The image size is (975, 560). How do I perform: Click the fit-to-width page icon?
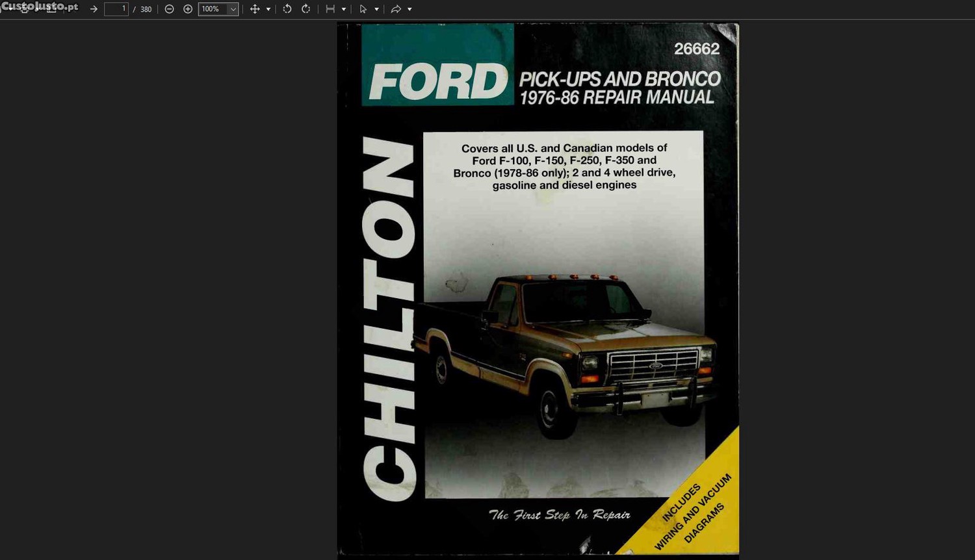330,9
